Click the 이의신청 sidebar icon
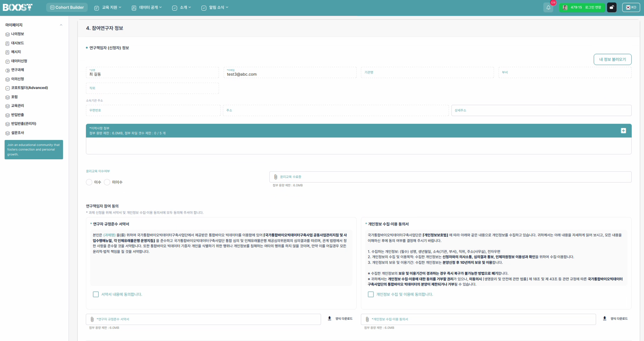The width and height of the screenshot is (644, 341). (8, 79)
